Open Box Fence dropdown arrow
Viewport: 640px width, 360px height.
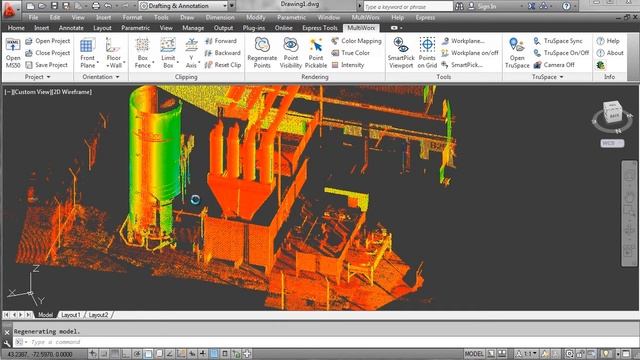coord(153,62)
